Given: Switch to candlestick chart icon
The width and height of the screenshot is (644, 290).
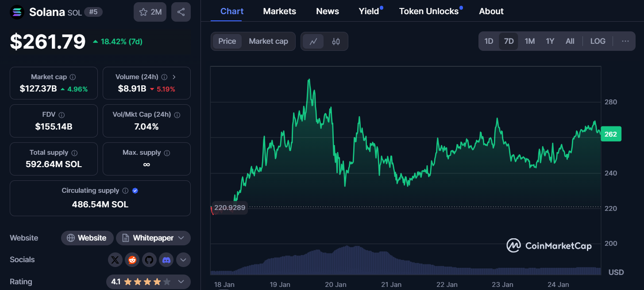Looking at the screenshot, I should coord(336,42).
